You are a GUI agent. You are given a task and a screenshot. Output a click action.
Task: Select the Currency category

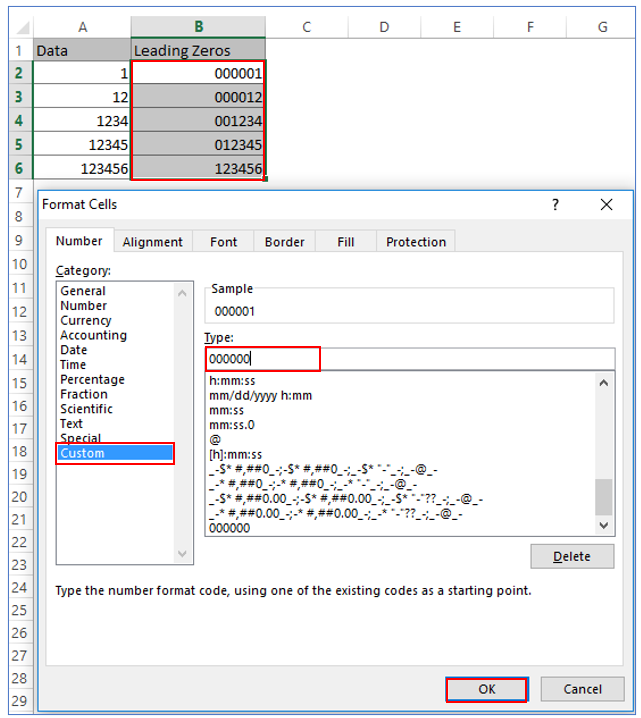[86, 321]
